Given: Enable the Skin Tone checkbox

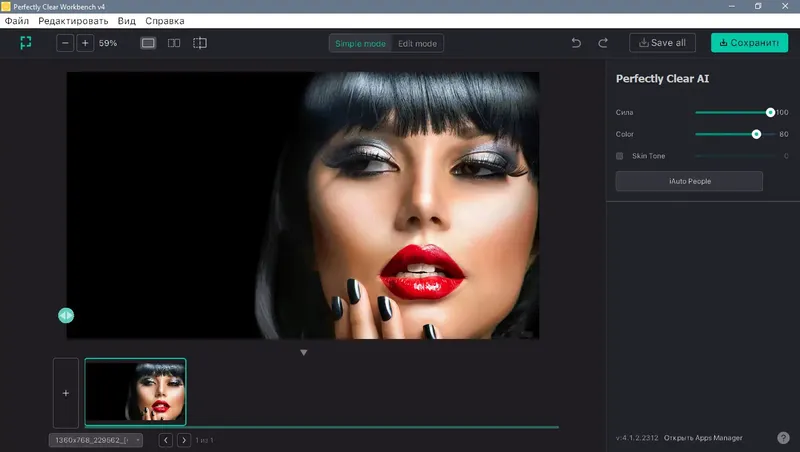Looking at the screenshot, I should 619,156.
